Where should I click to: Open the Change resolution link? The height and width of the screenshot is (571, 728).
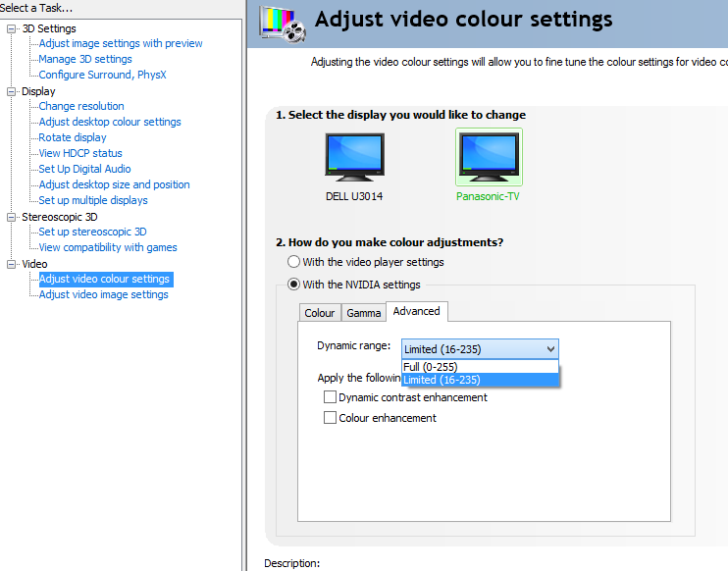pos(81,106)
